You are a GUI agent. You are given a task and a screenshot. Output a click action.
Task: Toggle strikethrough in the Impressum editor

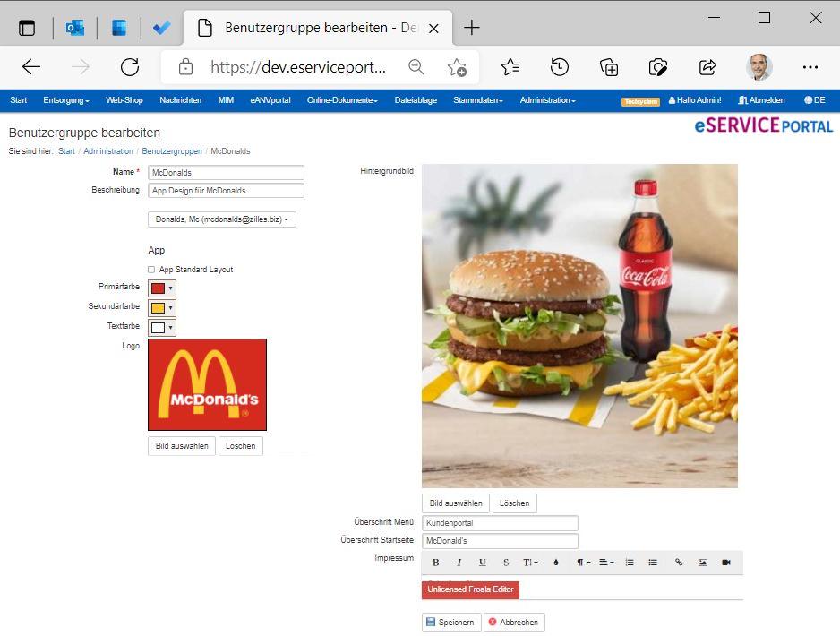click(x=506, y=563)
